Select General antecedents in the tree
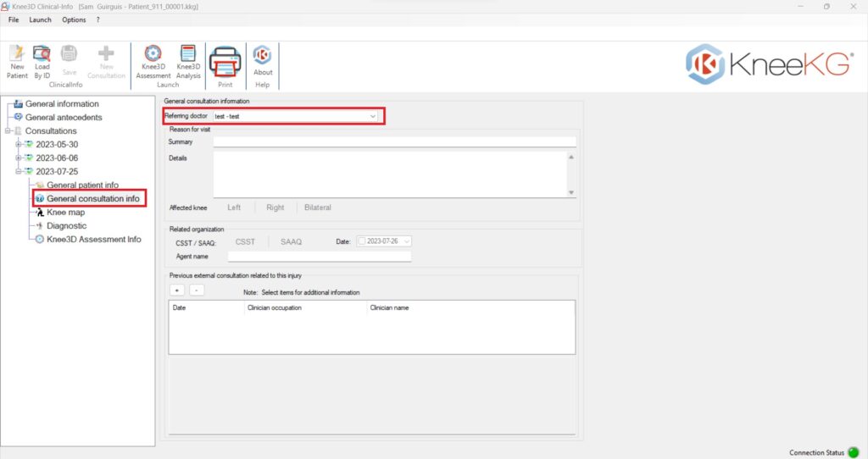Image resolution: width=868 pixels, height=459 pixels. (64, 117)
